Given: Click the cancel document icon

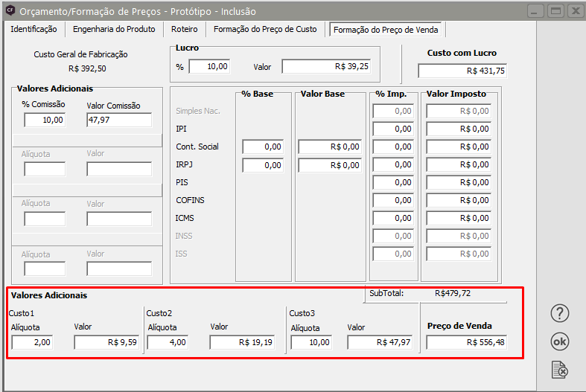Looking at the screenshot, I should 560,369.
